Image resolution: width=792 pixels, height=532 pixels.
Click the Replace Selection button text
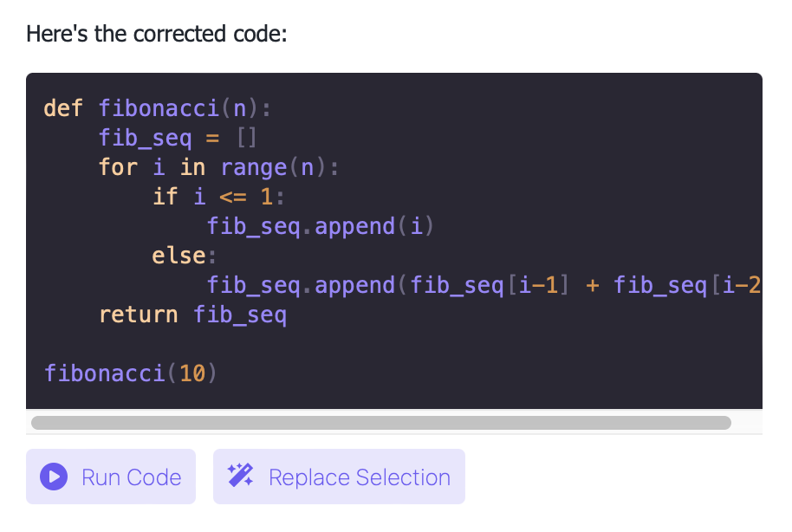pyautogui.click(x=360, y=477)
